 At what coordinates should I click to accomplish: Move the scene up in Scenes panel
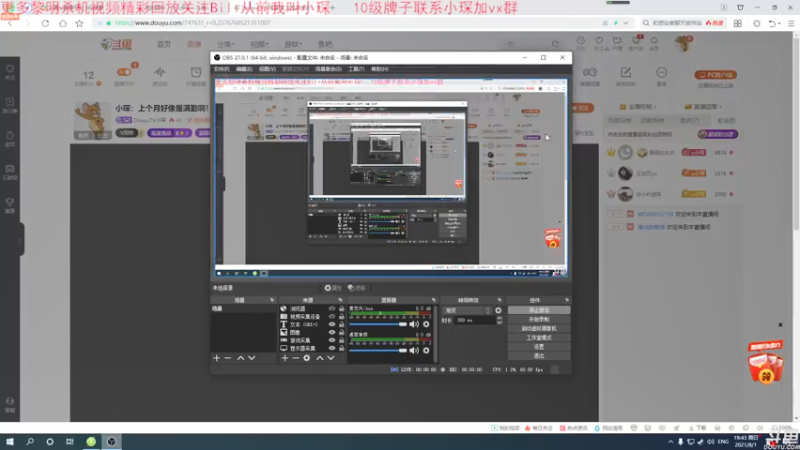click(x=240, y=358)
